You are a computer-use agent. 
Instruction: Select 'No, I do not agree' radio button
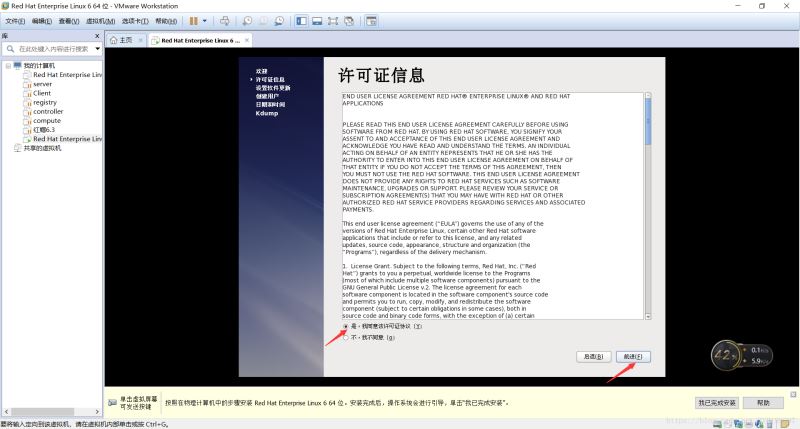point(346,338)
